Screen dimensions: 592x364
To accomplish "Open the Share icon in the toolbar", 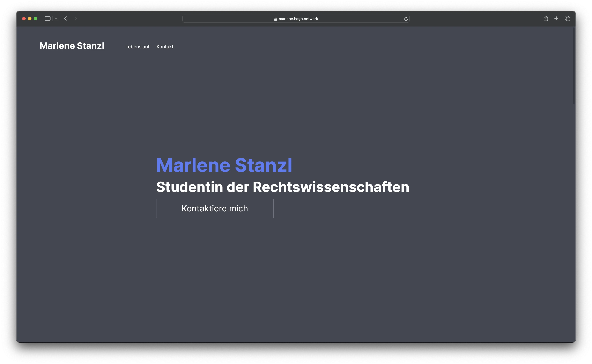I will (546, 18).
